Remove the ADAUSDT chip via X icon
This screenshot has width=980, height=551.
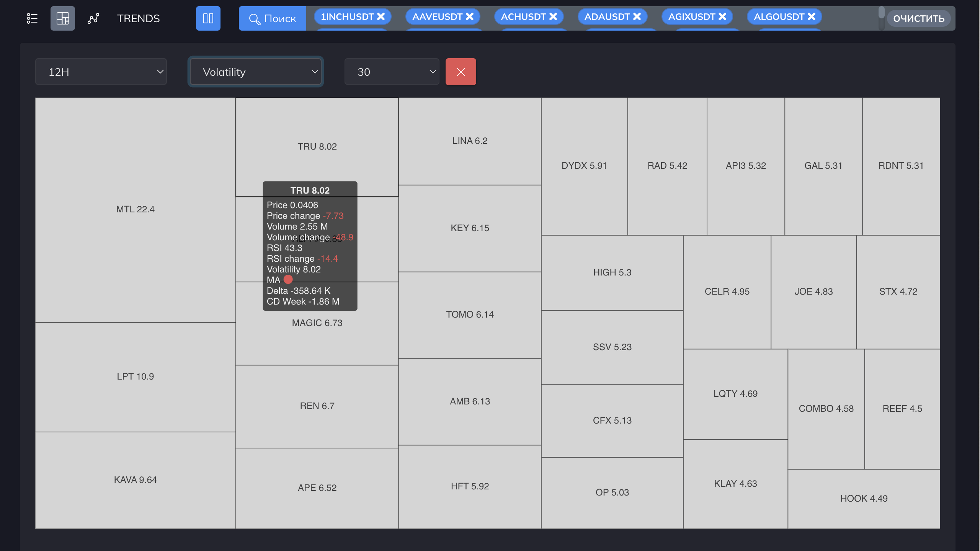(637, 16)
